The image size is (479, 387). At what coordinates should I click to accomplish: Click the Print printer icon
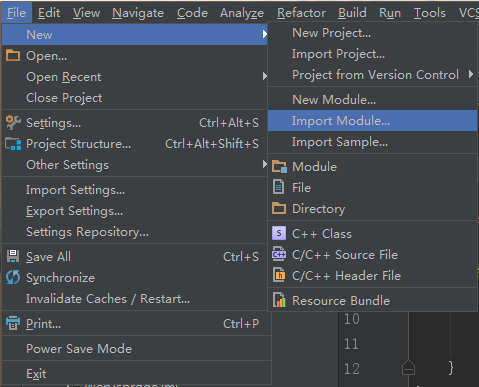[x=13, y=323]
